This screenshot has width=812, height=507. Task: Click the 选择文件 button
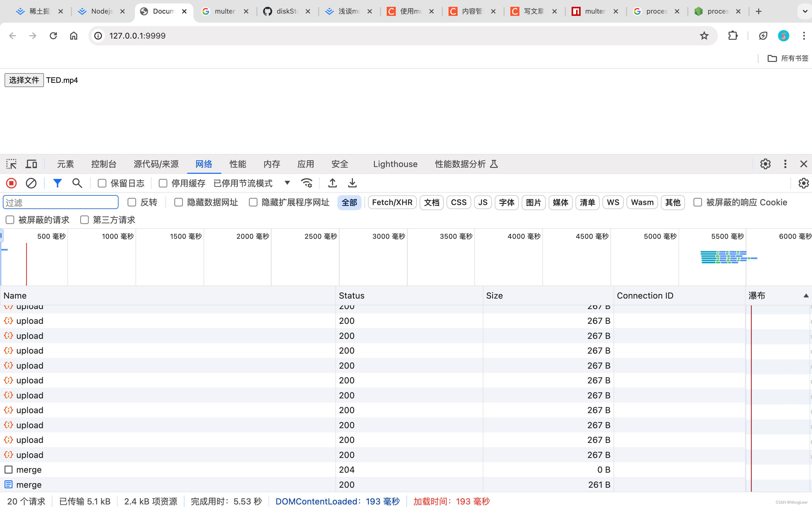tap(24, 80)
